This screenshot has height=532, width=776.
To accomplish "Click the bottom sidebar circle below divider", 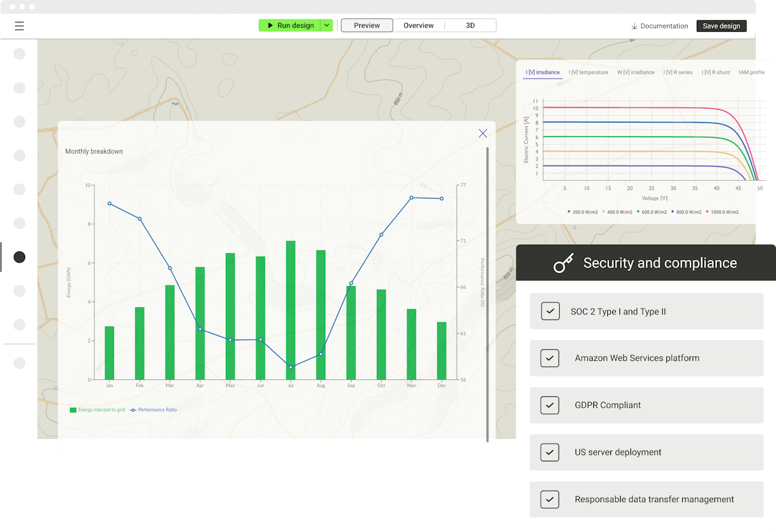I will pyautogui.click(x=19, y=363).
